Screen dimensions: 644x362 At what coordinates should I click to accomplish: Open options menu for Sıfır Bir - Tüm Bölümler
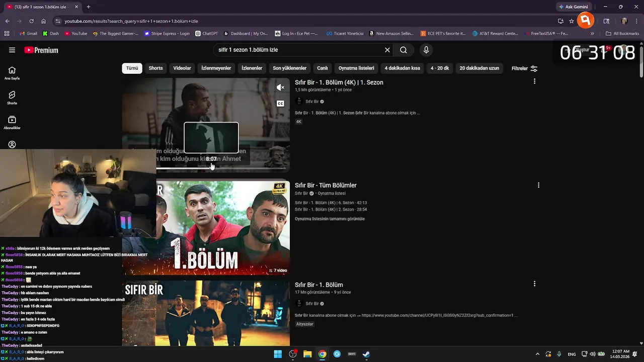[x=538, y=185]
